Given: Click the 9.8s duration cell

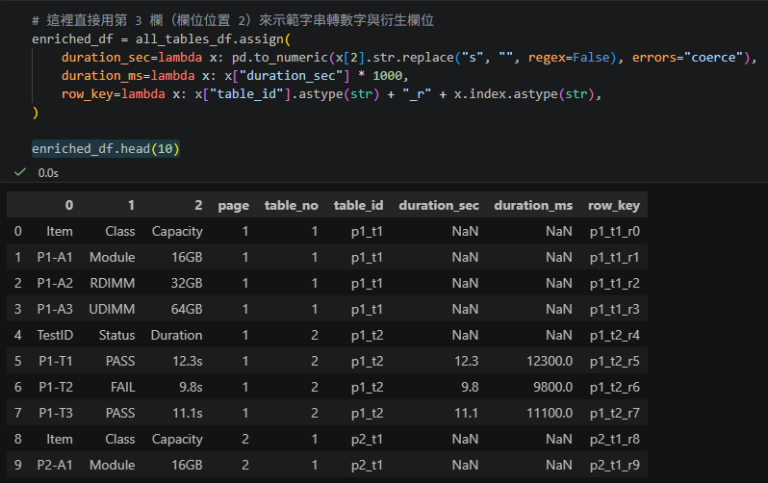Looking at the screenshot, I should [x=191, y=387].
